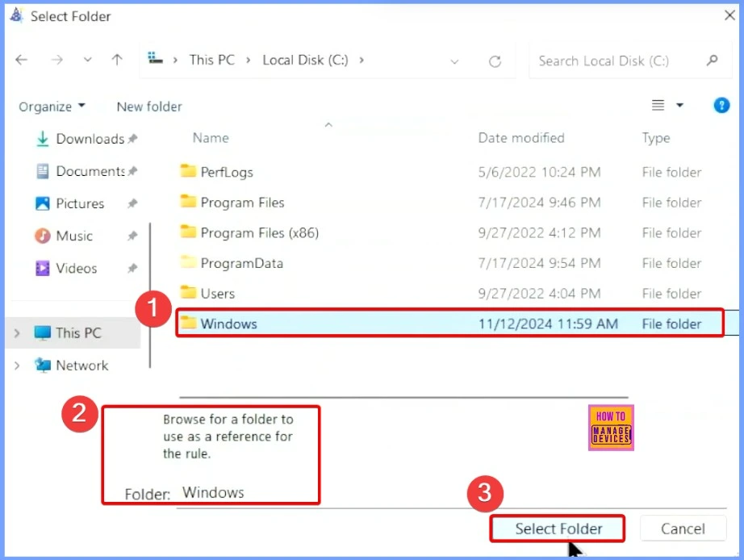Image resolution: width=744 pixels, height=560 pixels.
Task: Select the PerfLogs folder
Action: click(227, 172)
